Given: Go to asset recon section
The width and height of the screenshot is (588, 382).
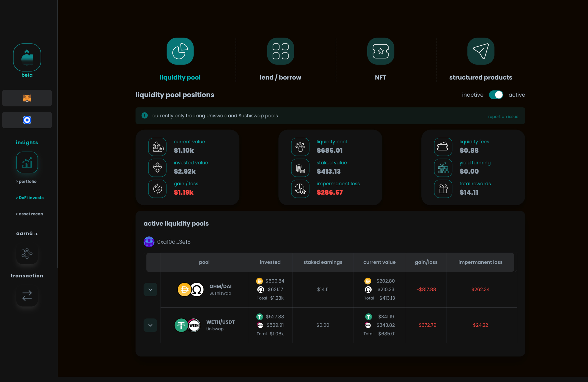Looking at the screenshot, I should click(29, 214).
